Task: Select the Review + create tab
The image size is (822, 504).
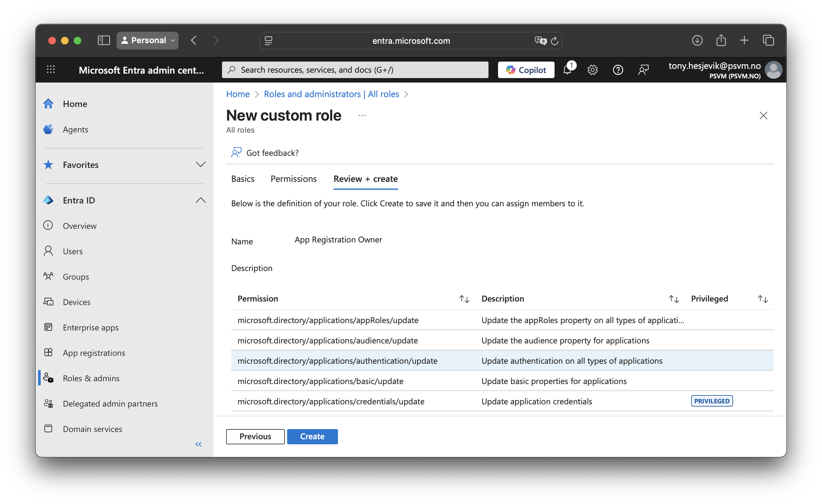Action: tap(365, 179)
